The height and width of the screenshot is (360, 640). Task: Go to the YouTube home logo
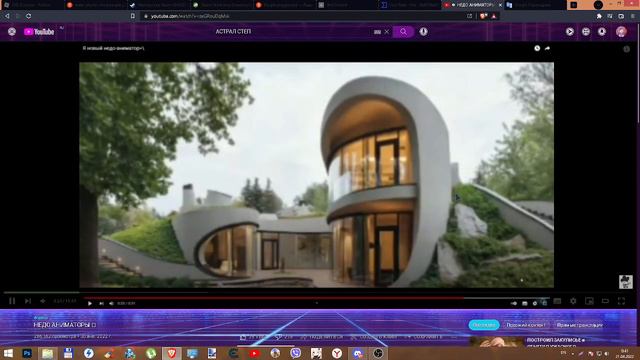click(39, 32)
